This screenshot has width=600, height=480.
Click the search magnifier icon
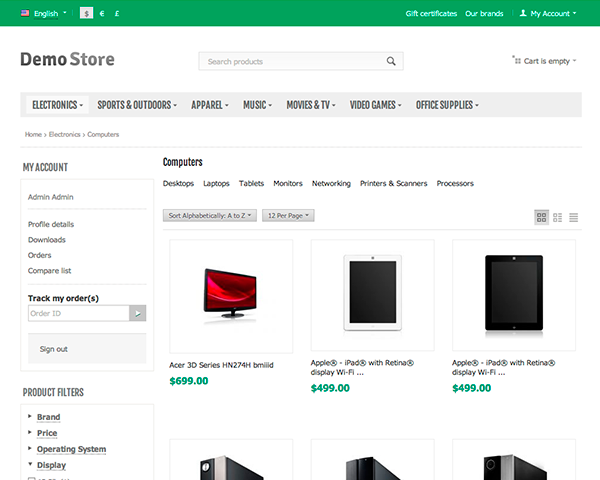tap(391, 61)
